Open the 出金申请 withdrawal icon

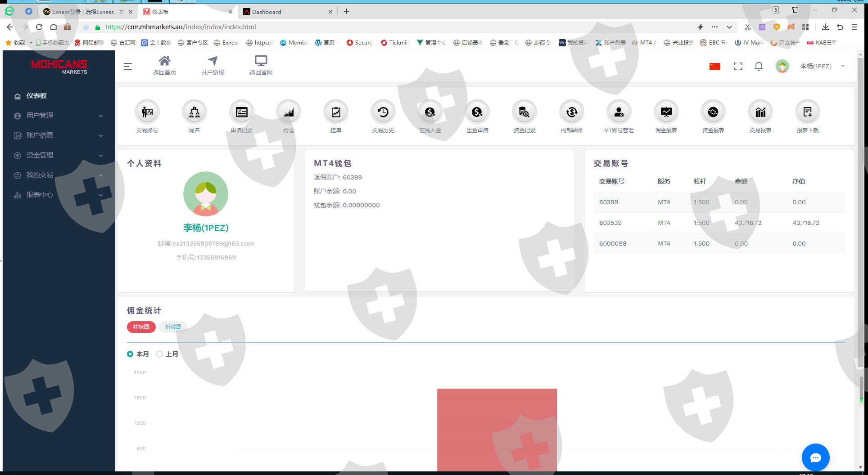[x=477, y=112]
